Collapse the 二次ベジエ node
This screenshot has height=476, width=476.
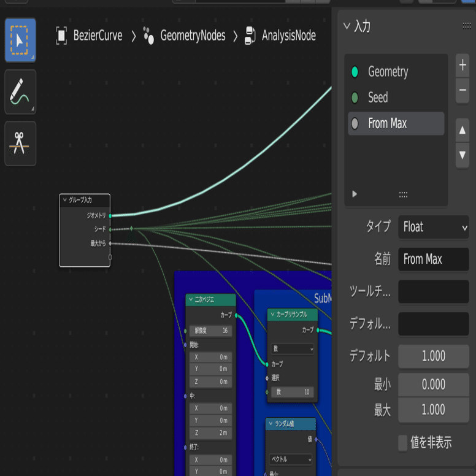pos(191,299)
